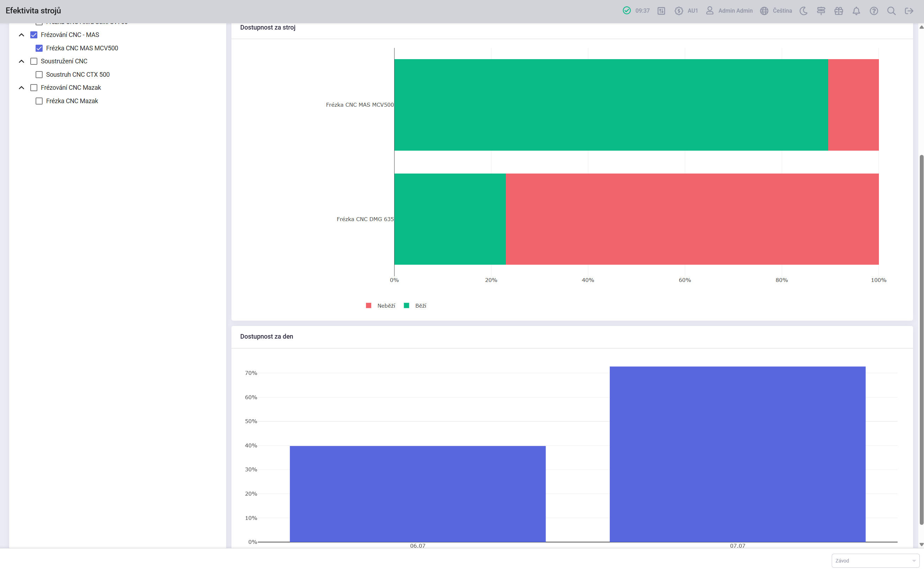Open the gift what's new icon
Screen dimensions: 924x572
[839, 11]
